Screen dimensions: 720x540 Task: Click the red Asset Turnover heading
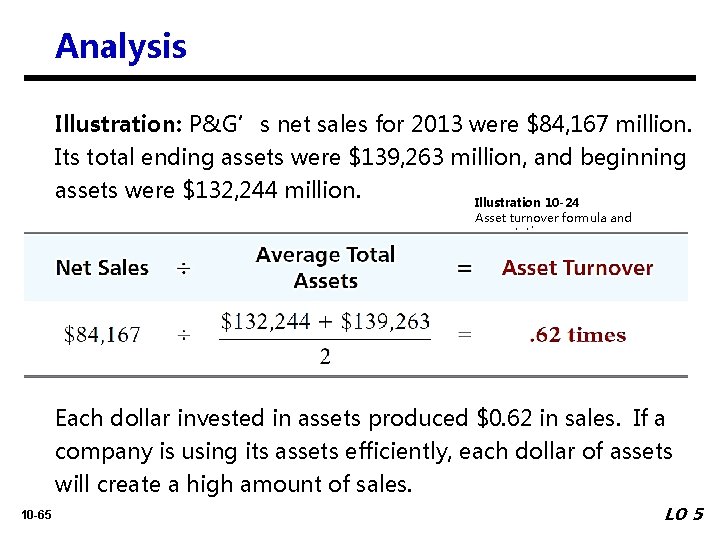tap(577, 268)
